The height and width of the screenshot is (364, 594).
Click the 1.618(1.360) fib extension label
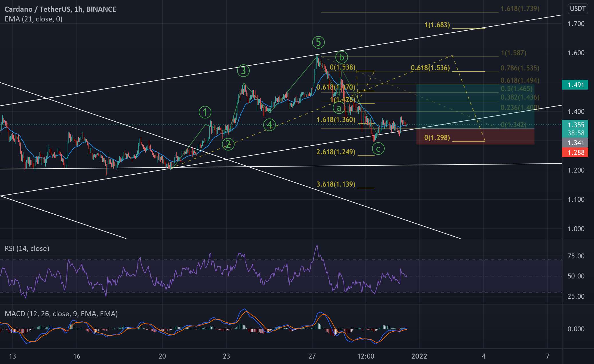pos(336,120)
